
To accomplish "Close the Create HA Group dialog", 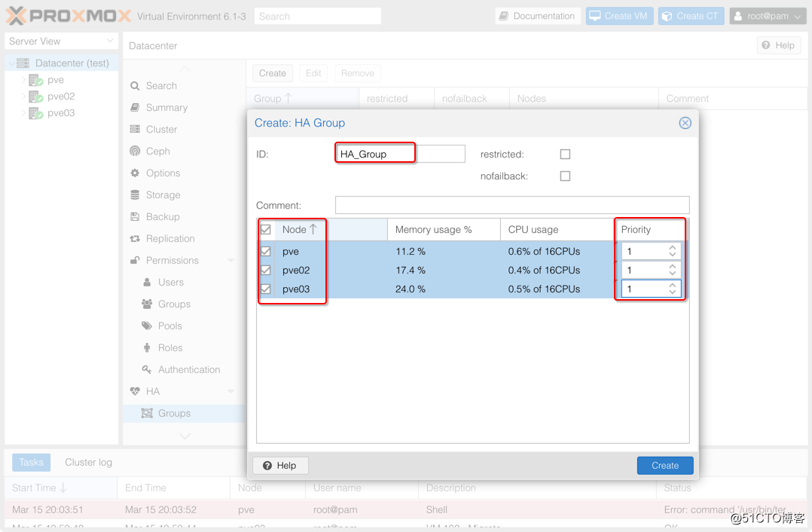I will (685, 123).
